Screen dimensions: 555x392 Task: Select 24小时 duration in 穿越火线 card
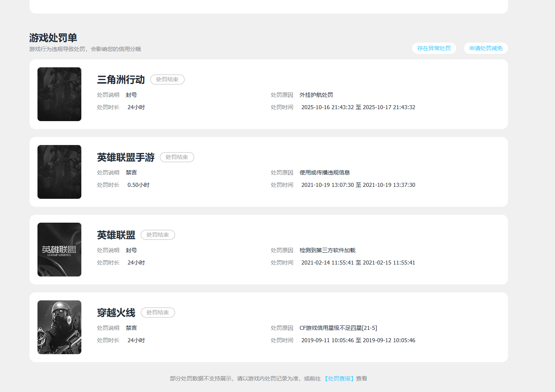tap(136, 340)
